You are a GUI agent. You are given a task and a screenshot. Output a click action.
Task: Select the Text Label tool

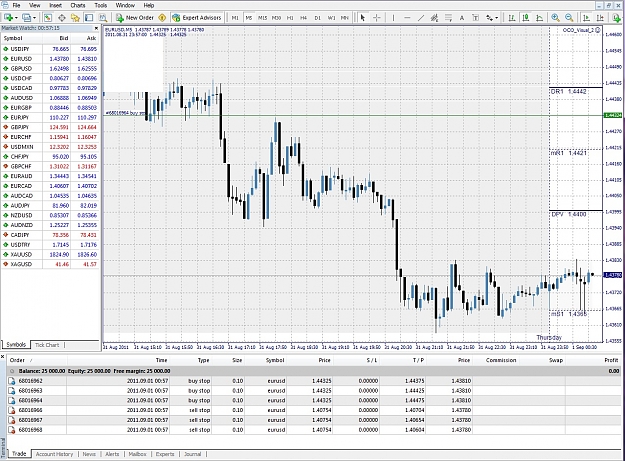(x=476, y=18)
